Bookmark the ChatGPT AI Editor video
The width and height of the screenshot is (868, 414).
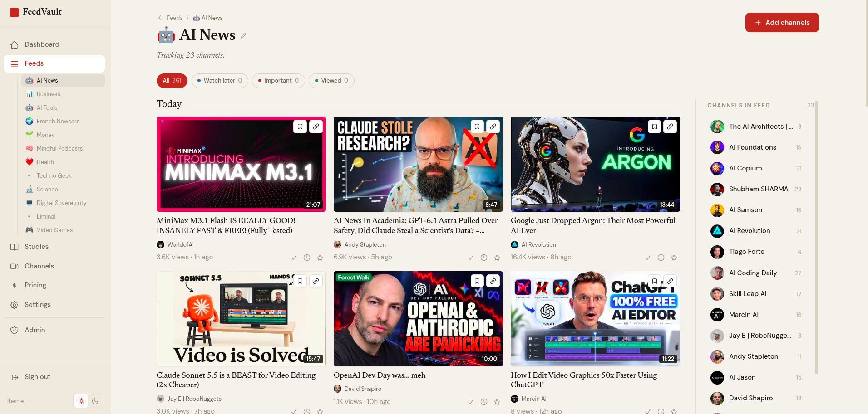point(654,281)
